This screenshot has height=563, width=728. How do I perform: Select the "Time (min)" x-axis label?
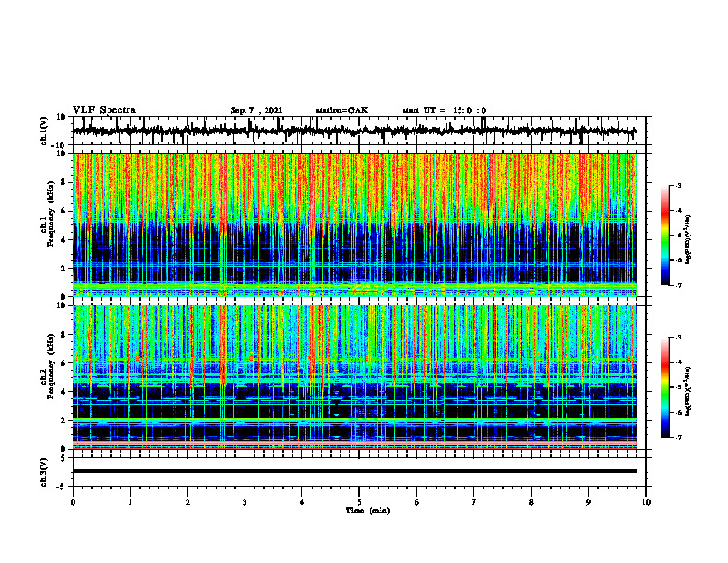pyautogui.click(x=368, y=511)
